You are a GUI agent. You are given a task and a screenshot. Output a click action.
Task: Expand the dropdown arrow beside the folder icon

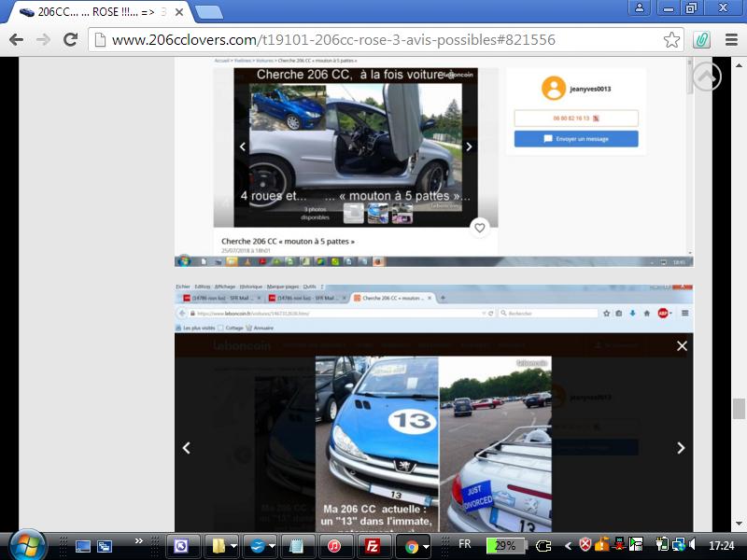(233, 547)
